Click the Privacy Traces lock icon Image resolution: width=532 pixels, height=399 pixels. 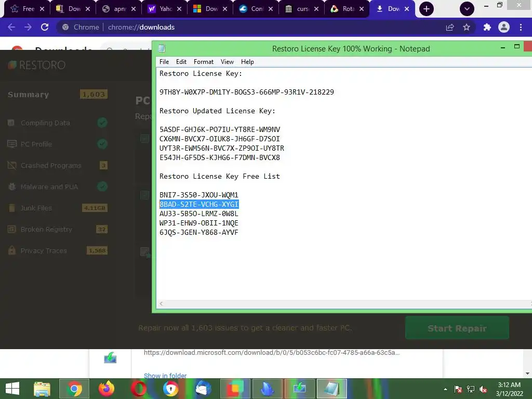[12, 250]
